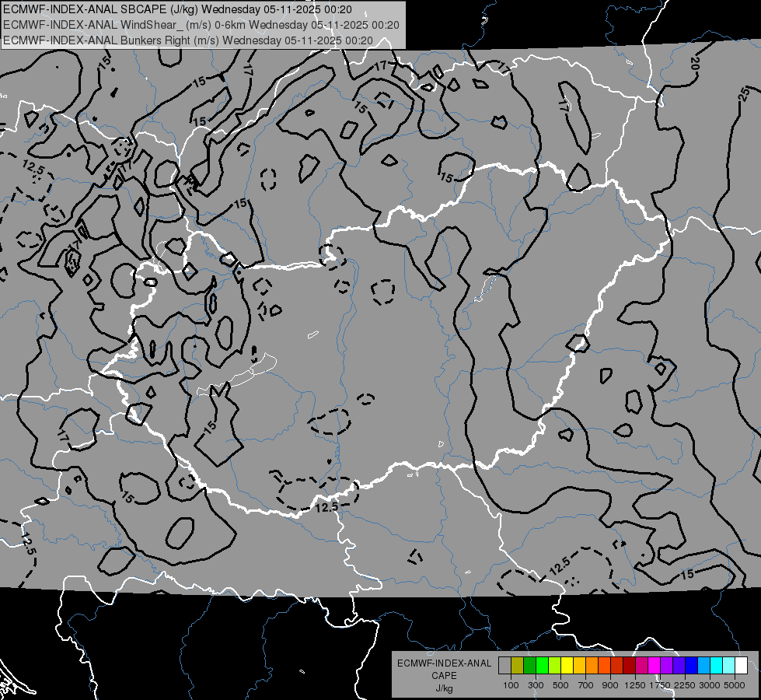Click the '2250' legend scale value
Image resolution: width=761 pixels, height=700 pixels.
(685, 685)
